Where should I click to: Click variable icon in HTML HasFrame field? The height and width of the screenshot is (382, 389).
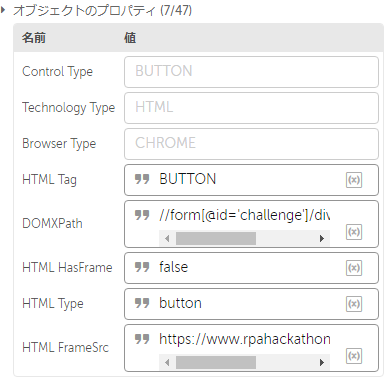tap(354, 268)
